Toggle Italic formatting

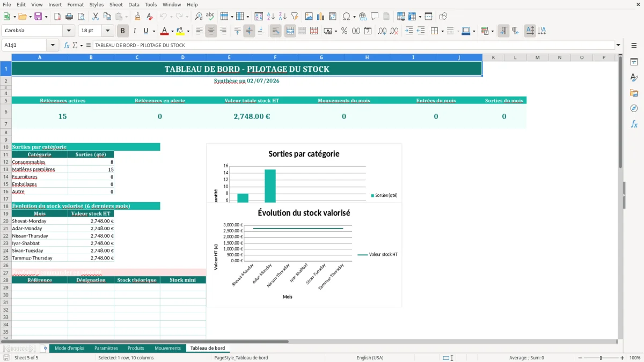point(134,31)
